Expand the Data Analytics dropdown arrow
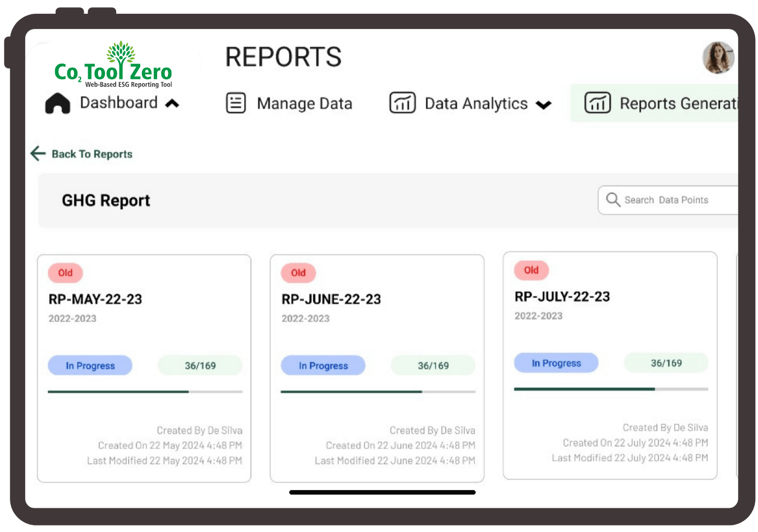This screenshot has width=758, height=532. tap(543, 105)
